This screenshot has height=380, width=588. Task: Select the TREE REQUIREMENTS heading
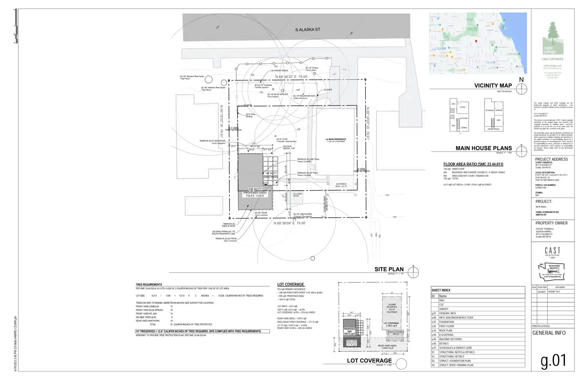point(148,285)
